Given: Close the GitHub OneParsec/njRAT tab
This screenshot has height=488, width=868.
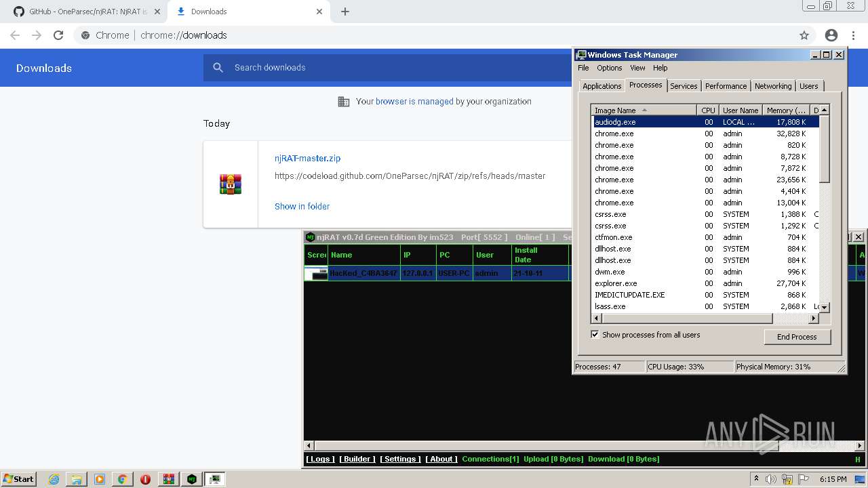Looking at the screenshot, I should [157, 12].
